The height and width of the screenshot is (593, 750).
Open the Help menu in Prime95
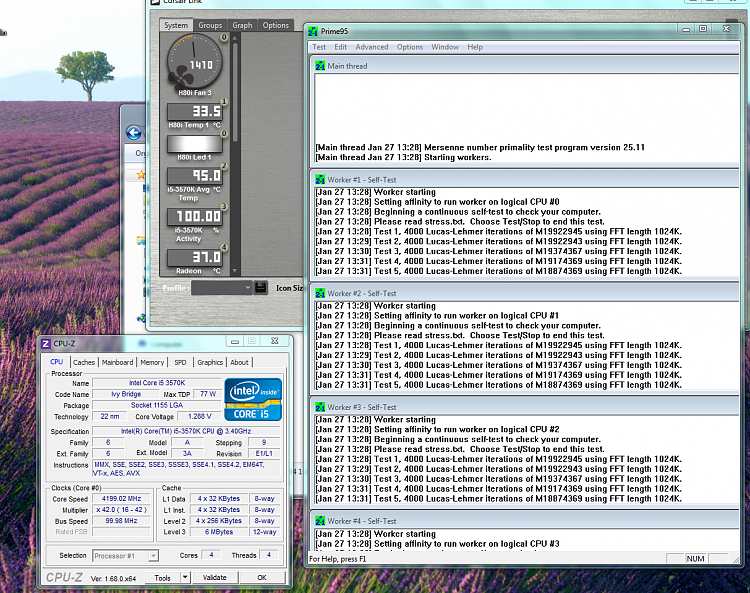475,47
